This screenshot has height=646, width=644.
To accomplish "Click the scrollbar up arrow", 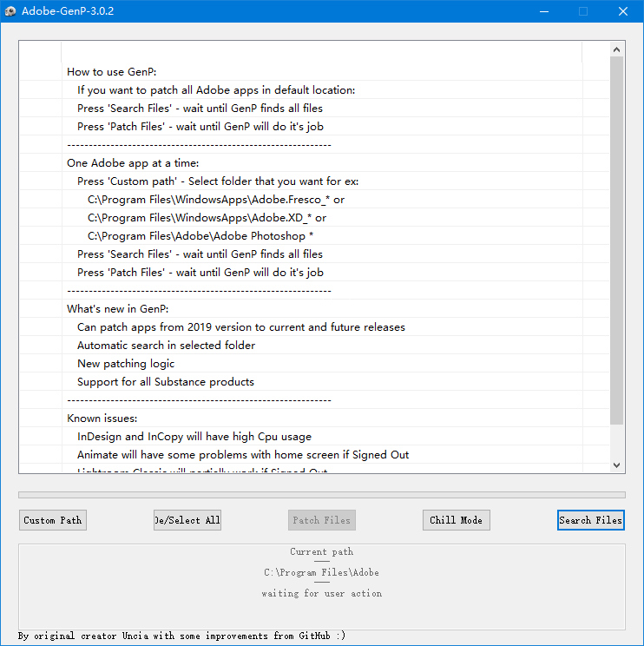I will [616, 49].
